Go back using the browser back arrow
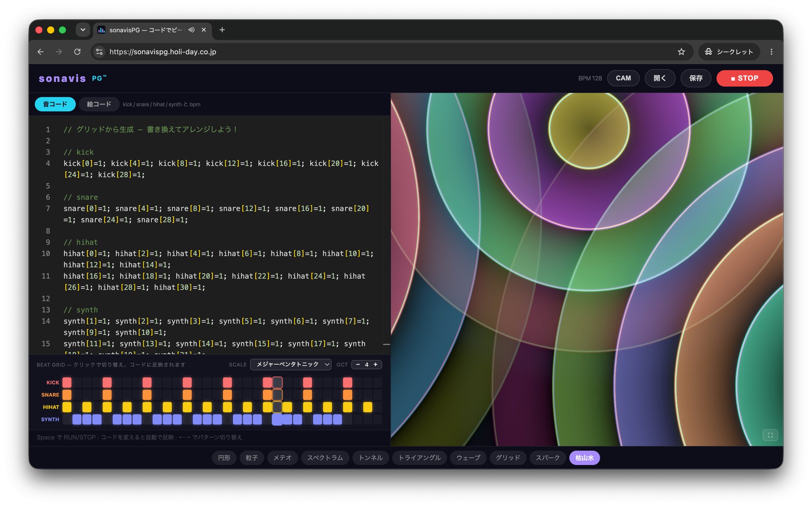Image resolution: width=812 pixels, height=507 pixels. [40, 52]
